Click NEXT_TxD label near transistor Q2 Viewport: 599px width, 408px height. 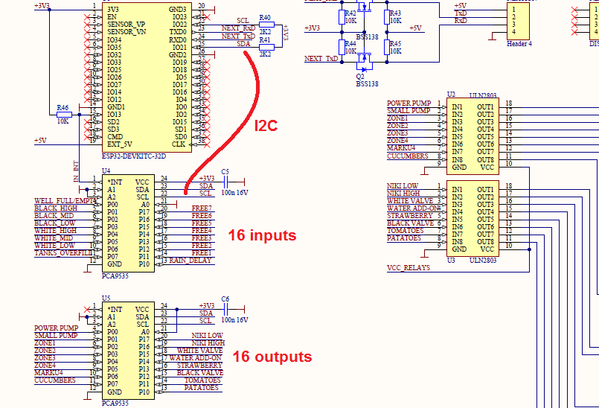point(321,59)
